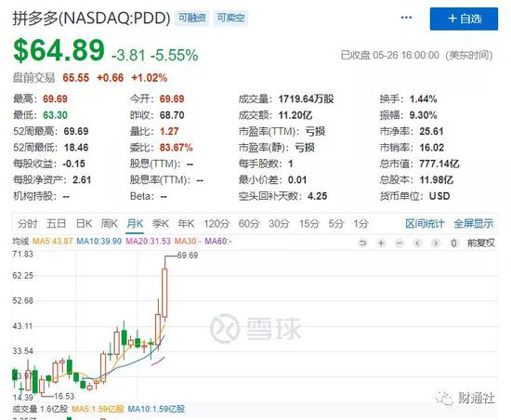Click the 总股本 value 11.98亿
This screenshot has height=420, width=511.
[437, 180]
